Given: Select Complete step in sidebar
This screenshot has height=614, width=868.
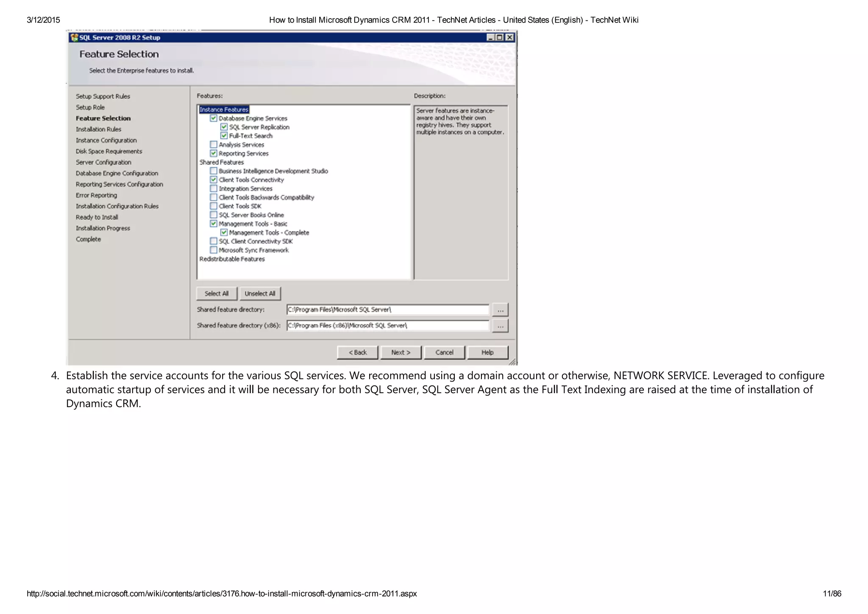Looking at the screenshot, I should pyautogui.click(x=89, y=239).
